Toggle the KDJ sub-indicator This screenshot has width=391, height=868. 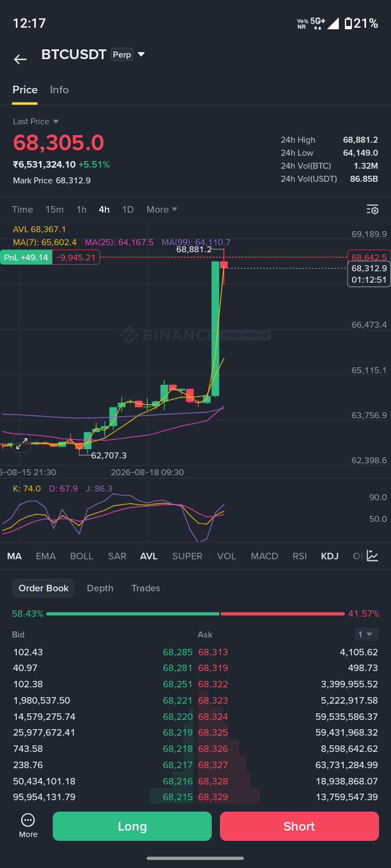[x=330, y=556]
